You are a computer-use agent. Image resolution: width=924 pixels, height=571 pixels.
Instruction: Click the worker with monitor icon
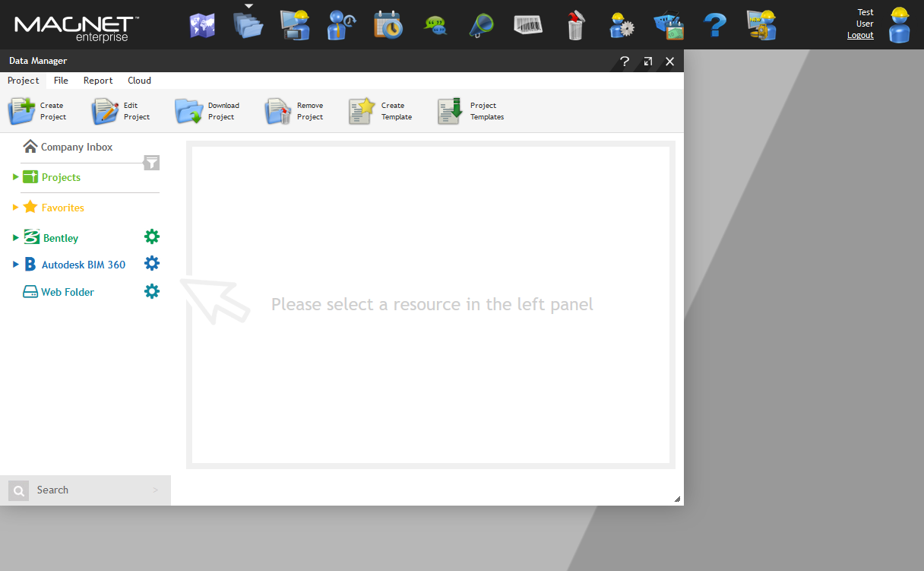tap(295, 25)
